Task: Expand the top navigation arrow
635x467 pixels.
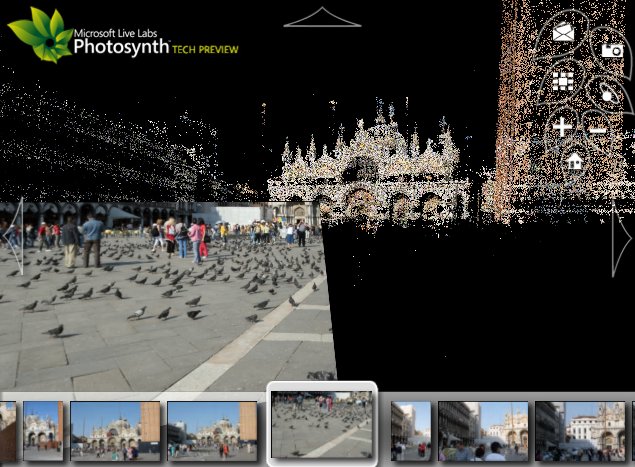Action: [322, 17]
